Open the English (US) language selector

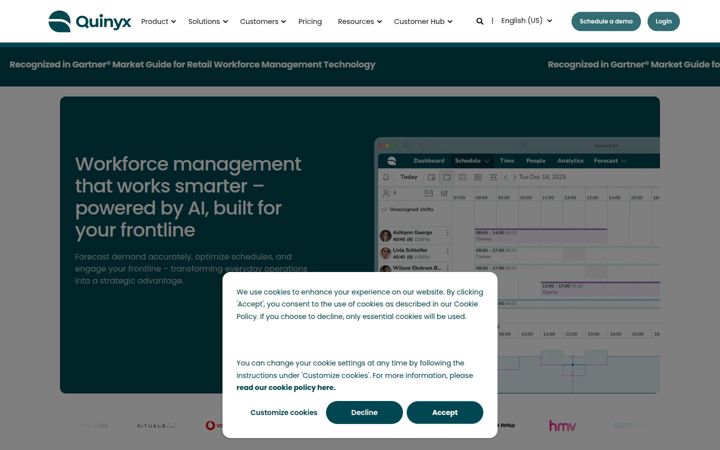coord(526,21)
